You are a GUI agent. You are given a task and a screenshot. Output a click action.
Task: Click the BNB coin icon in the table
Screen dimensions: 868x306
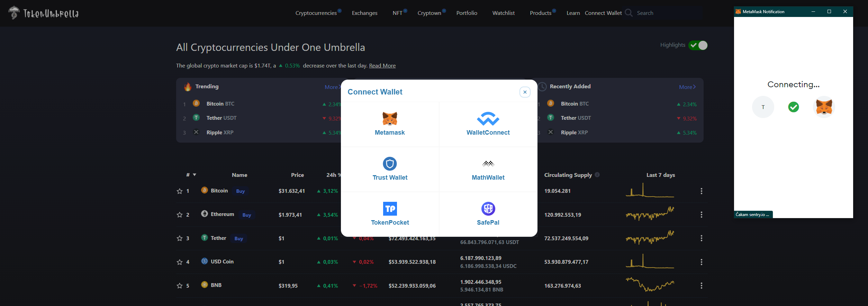(x=205, y=285)
